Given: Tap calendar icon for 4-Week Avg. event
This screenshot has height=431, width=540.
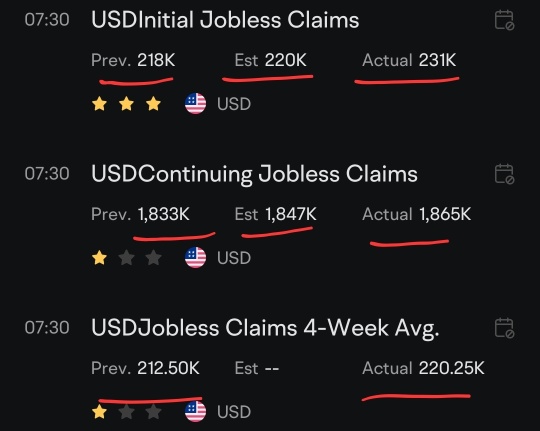Looking at the screenshot, I should coord(504,328).
